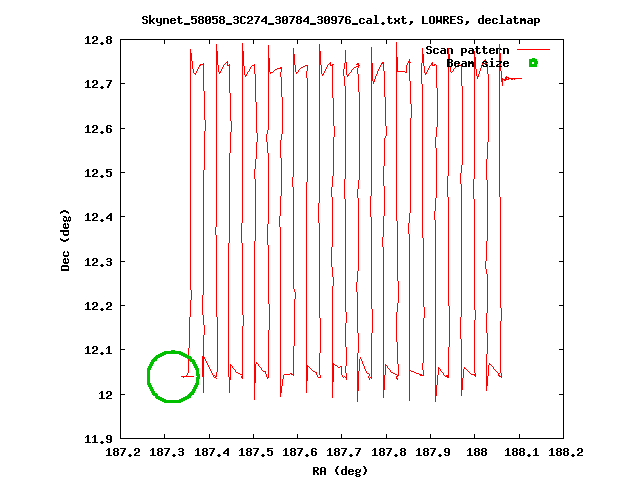Click the 187.8 tick label on RA axis
The width and height of the screenshot is (640, 480).
coord(389,452)
